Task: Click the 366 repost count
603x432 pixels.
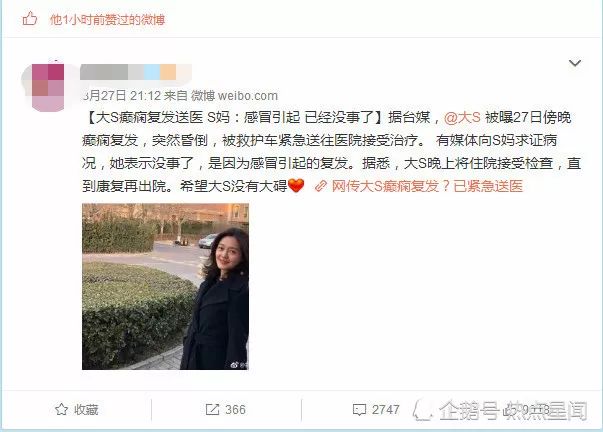Action: pyautogui.click(x=235, y=410)
